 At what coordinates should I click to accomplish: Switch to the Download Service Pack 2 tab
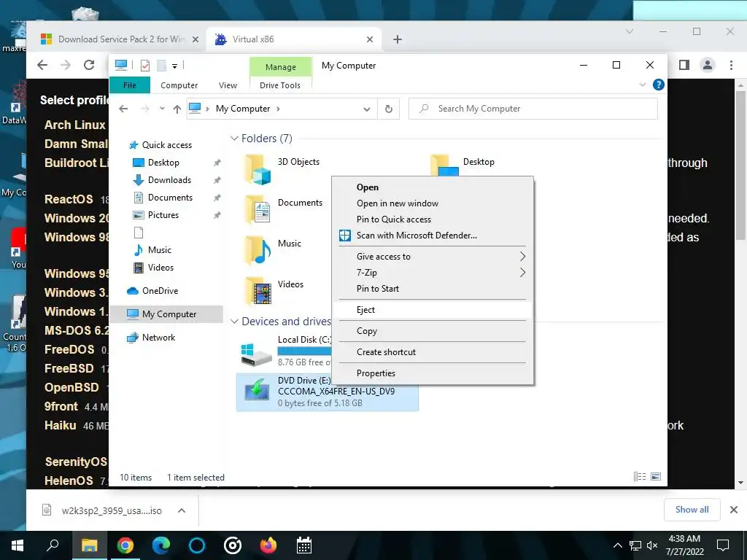[119, 39]
